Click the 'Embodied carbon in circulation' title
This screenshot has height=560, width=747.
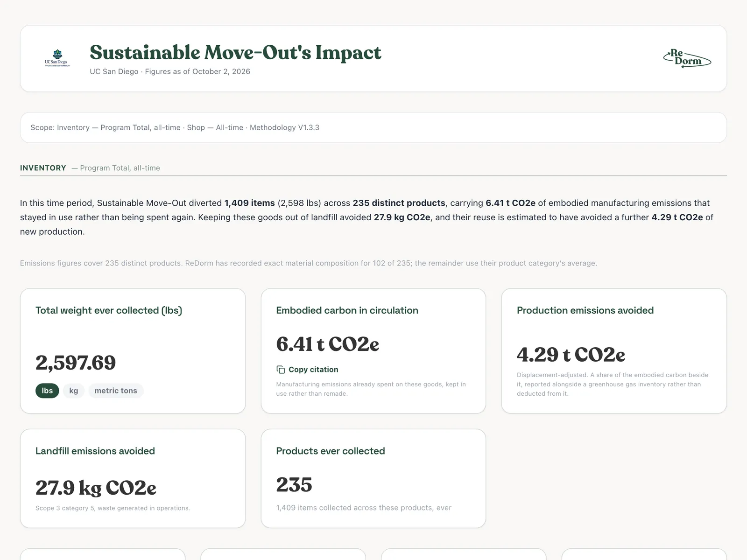(347, 310)
